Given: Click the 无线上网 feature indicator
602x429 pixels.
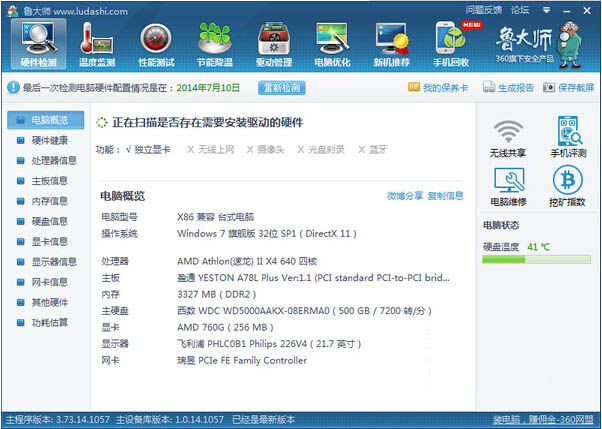Looking at the screenshot, I should [210, 150].
